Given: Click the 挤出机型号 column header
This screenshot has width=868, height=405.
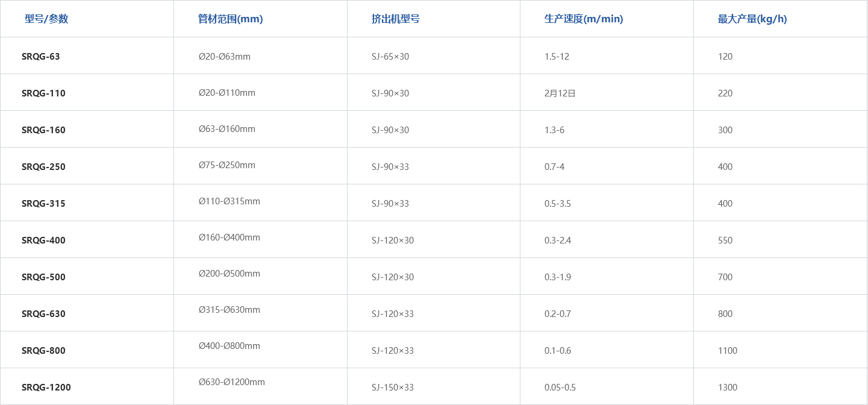Looking at the screenshot, I should coord(395,19).
